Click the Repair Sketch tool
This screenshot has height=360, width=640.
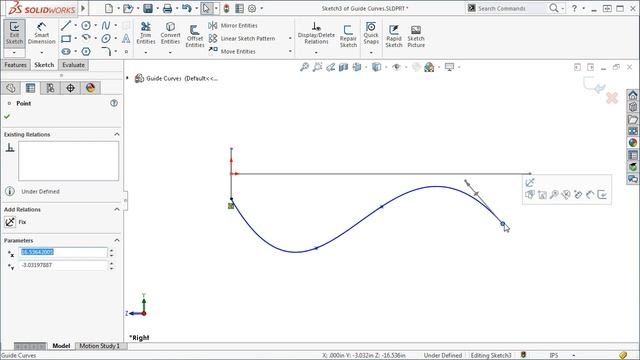[348, 36]
